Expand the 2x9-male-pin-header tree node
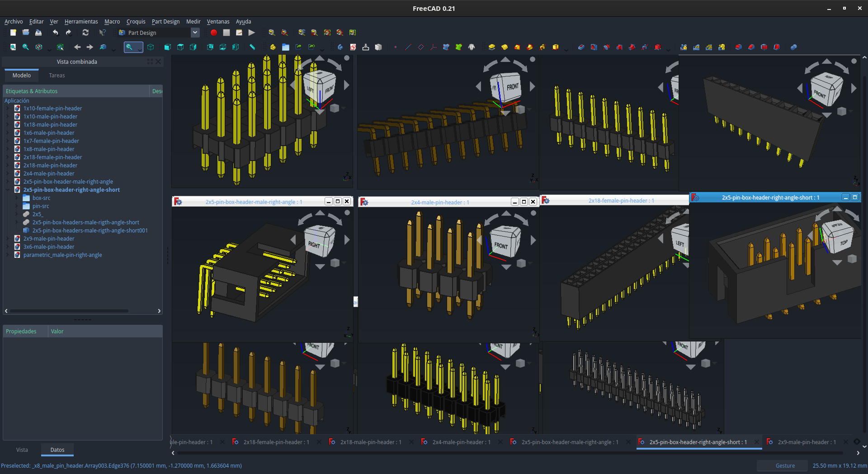Screen dimensions: 868x474 [x=8, y=239]
